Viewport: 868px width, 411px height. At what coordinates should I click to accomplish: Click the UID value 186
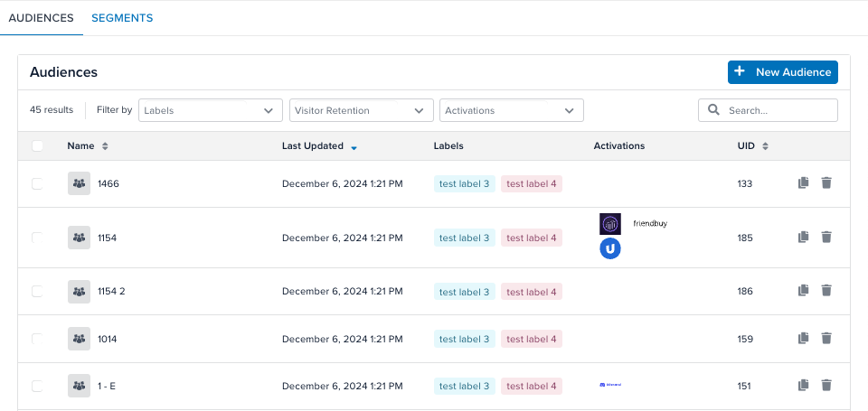pos(745,291)
